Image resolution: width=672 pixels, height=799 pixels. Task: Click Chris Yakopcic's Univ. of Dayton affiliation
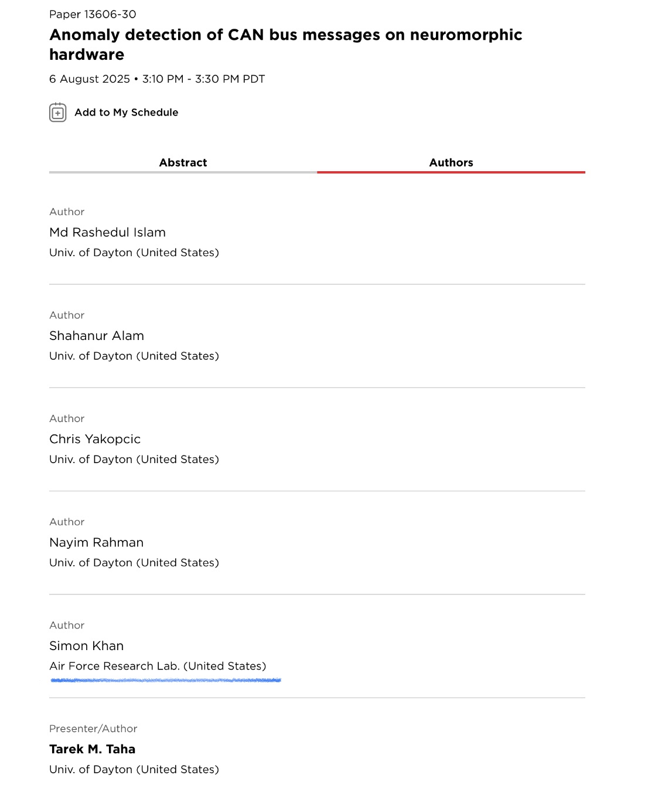coord(134,460)
